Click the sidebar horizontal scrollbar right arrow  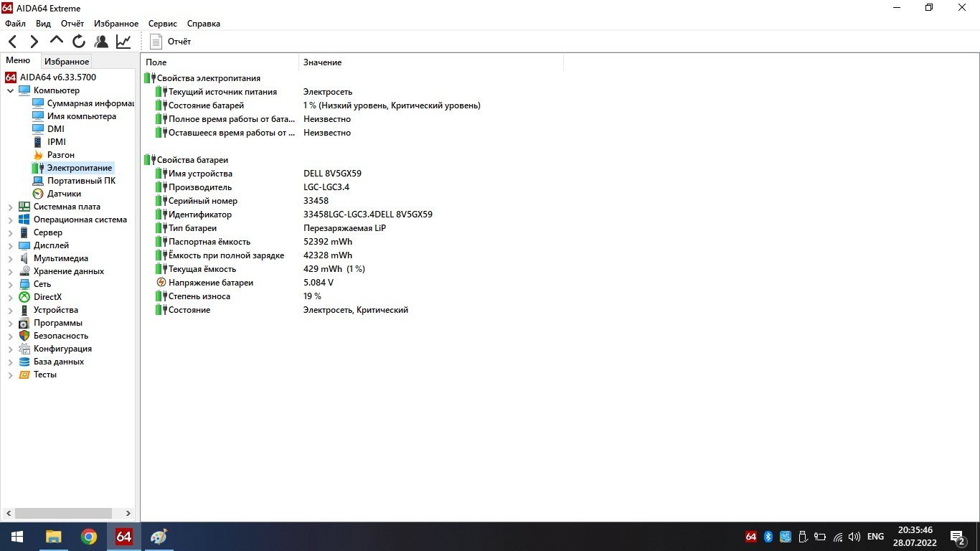[x=128, y=514]
